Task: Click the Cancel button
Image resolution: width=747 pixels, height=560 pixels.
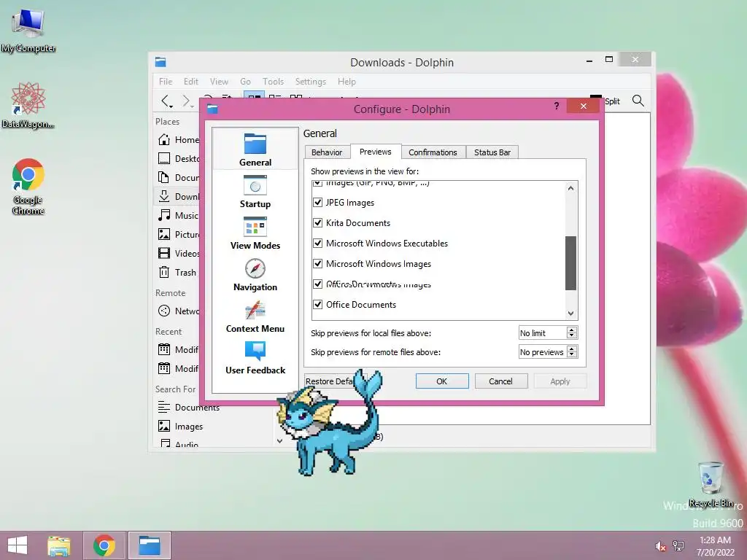Action: coord(500,381)
